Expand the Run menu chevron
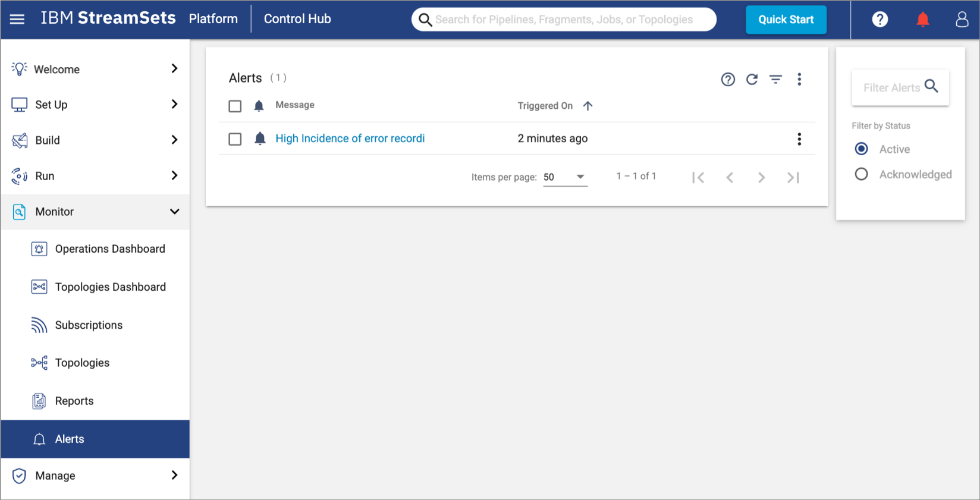980x500 pixels. [174, 175]
